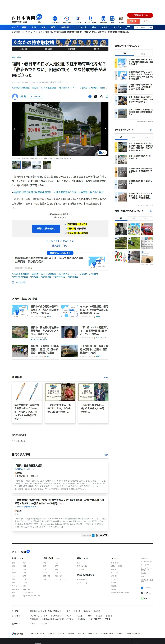Switch アクセスランキング to 1週間 tab

134,138
